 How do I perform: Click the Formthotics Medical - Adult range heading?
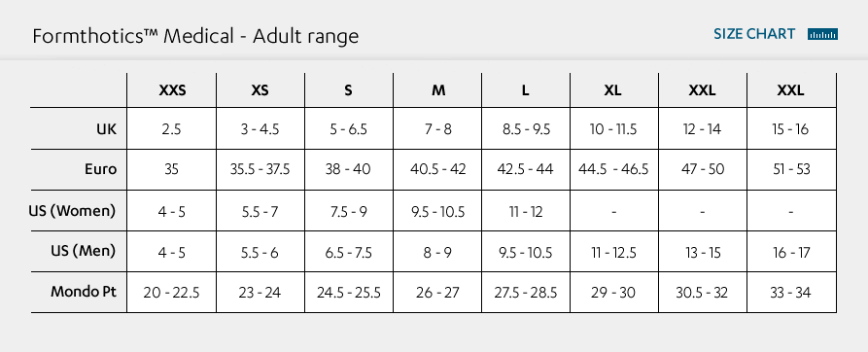[x=195, y=37]
